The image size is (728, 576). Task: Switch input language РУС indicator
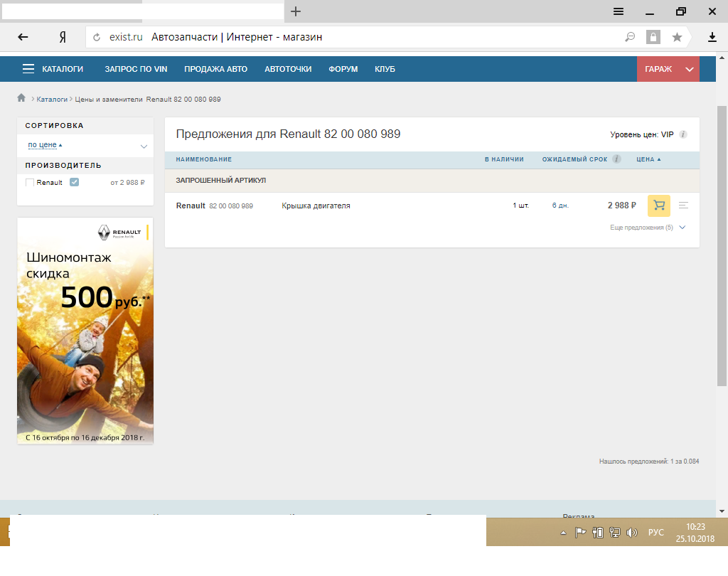(656, 533)
